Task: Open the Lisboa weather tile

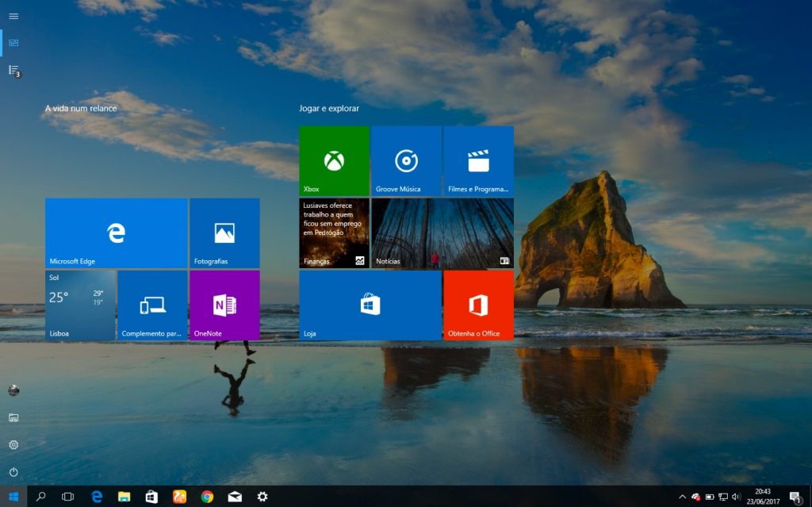Action: click(80, 305)
